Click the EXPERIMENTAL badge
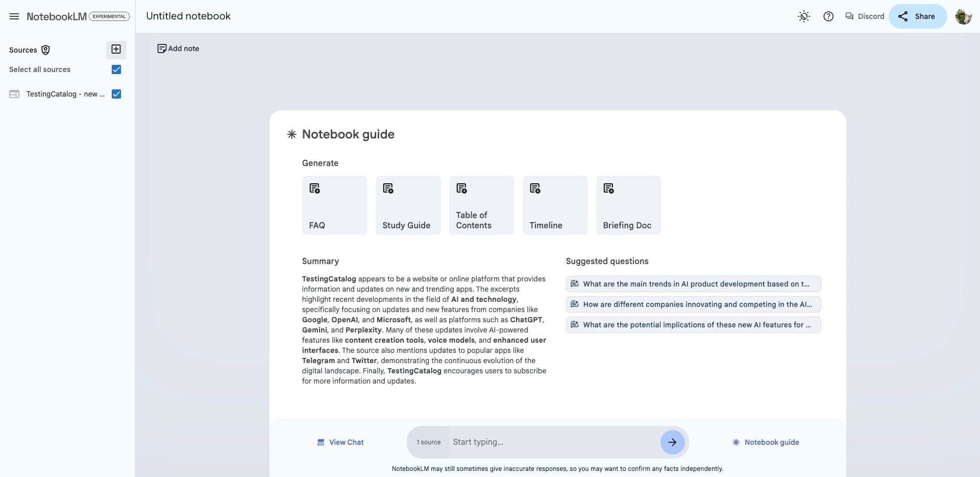 [109, 16]
